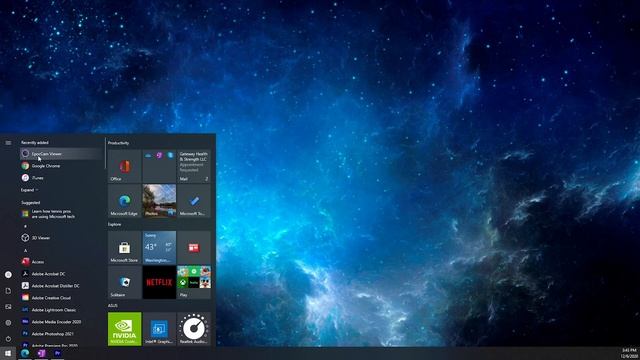Click the Productivity tile group header

118,143
